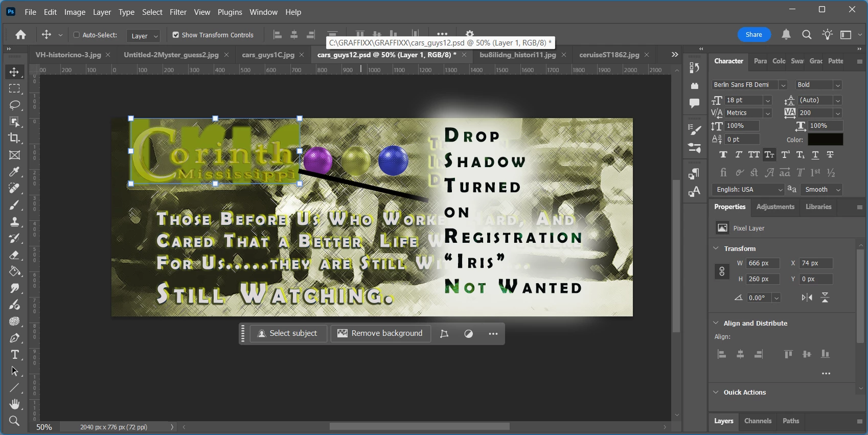Viewport: 868px width, 435px height.
Task: Open the Discover lightbulb panel
Action: [827, 35]
